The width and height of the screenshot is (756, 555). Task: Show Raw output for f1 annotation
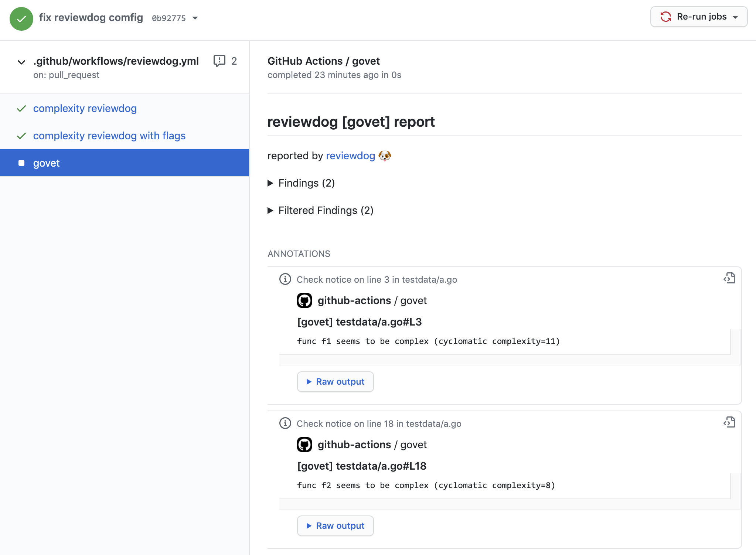pyautogui.click(x=335, y=382)
